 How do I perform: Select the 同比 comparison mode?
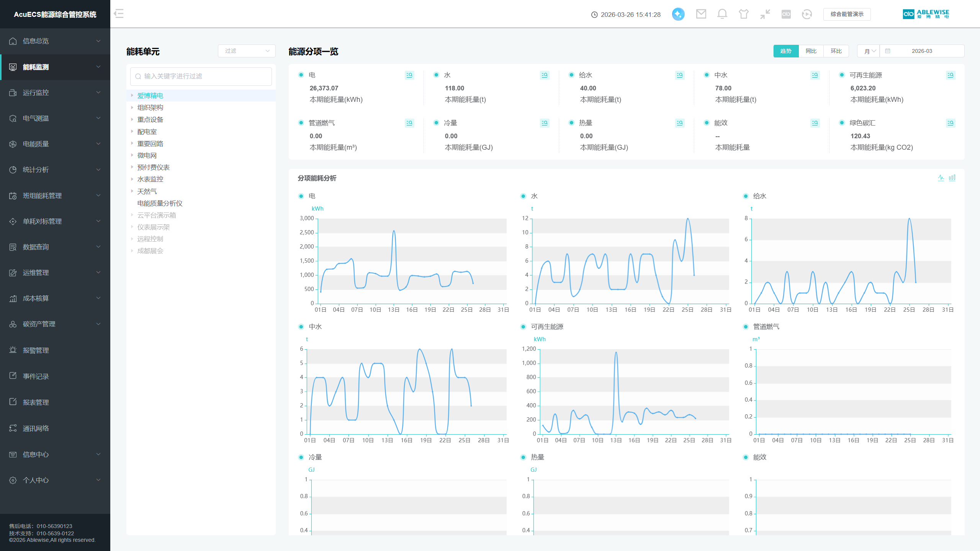[811, 51]
